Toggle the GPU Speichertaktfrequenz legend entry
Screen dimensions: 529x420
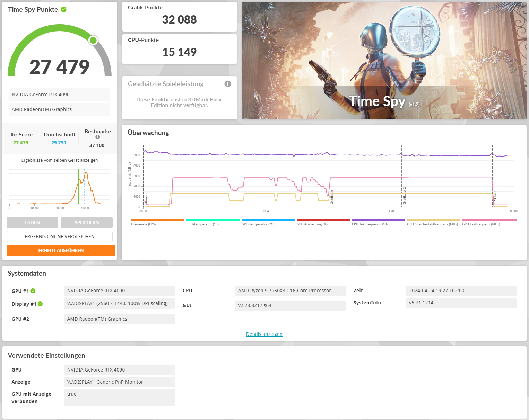click(x=433, y=222)
